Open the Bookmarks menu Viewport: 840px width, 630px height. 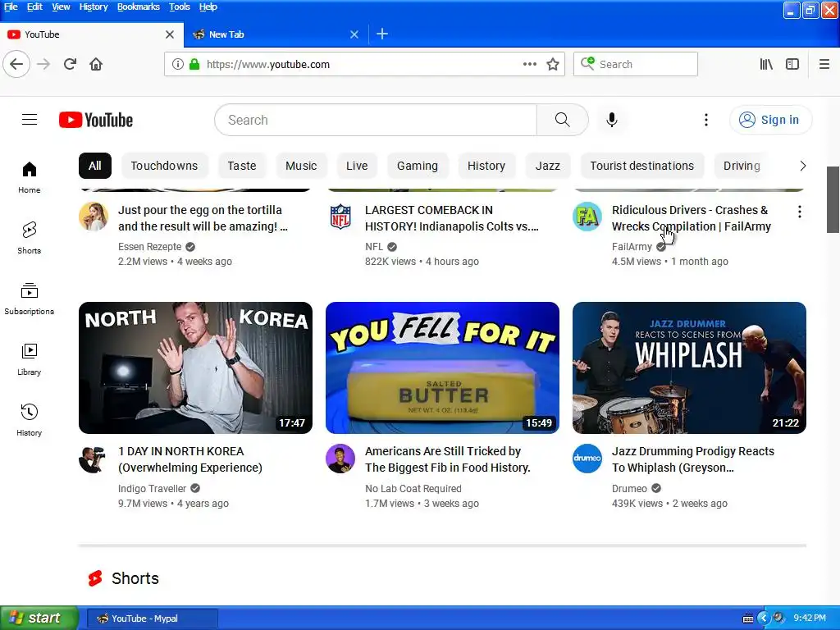pyautogui.click(x=138, y=7)
